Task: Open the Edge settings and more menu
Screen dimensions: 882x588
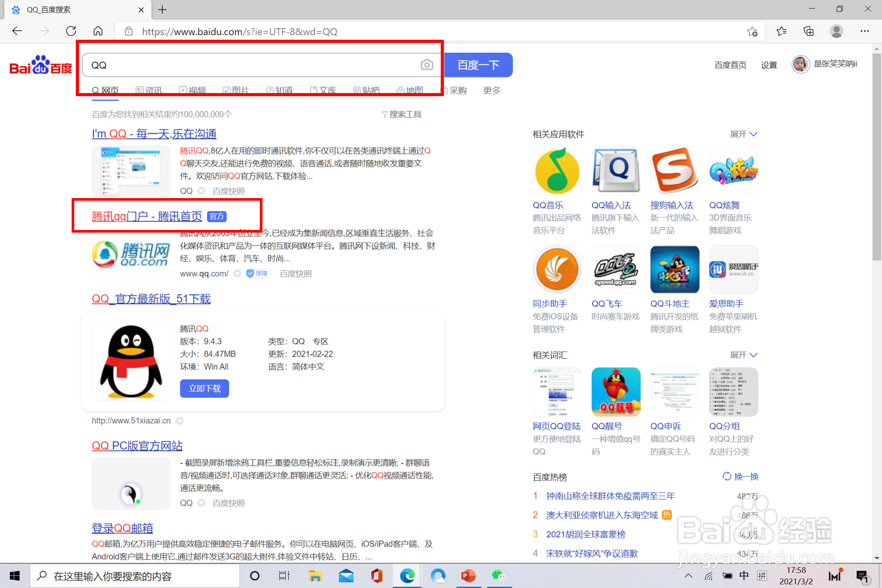Action: 865,31
